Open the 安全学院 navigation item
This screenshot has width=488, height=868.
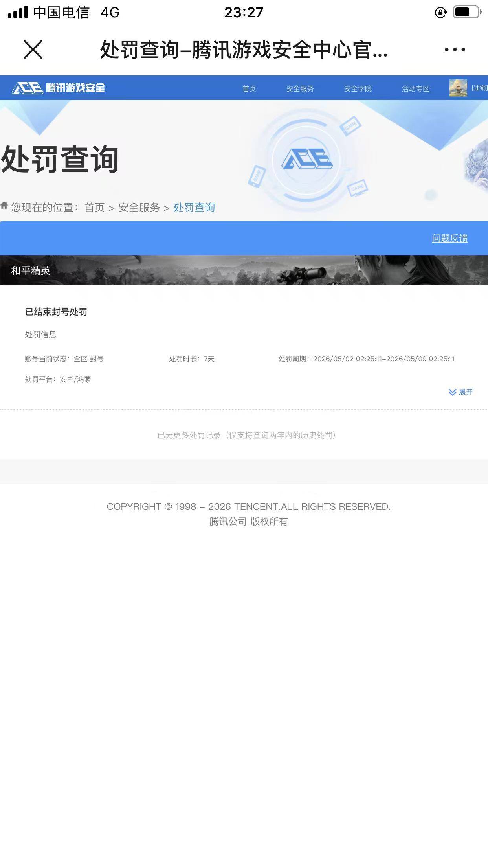click(x=358, y=88)
